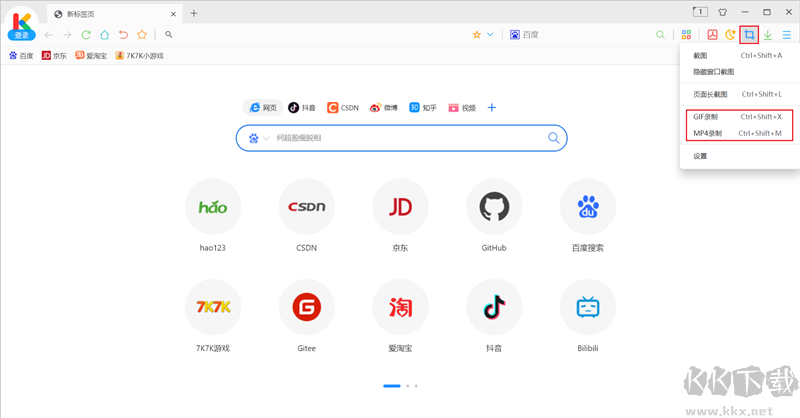Viewport: 800px width, 418px height.
Task: Reload the page with the green refresh icon
Action: (86, 35)
